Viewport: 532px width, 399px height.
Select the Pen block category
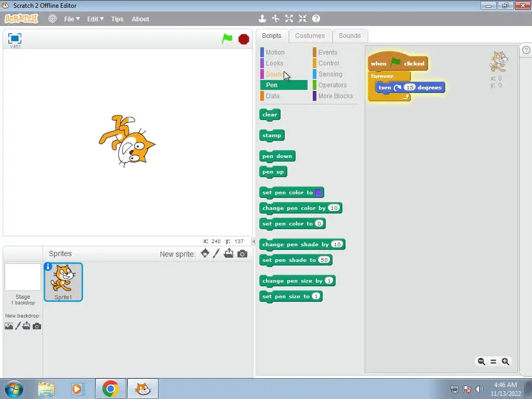click(284, 85)
